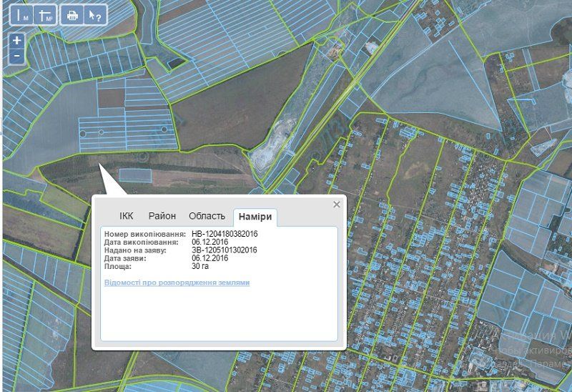Viewport: 572px width, 392px height.
Task: Click the application number ЗВ-1205101302016
Action: tap(224, 250)
